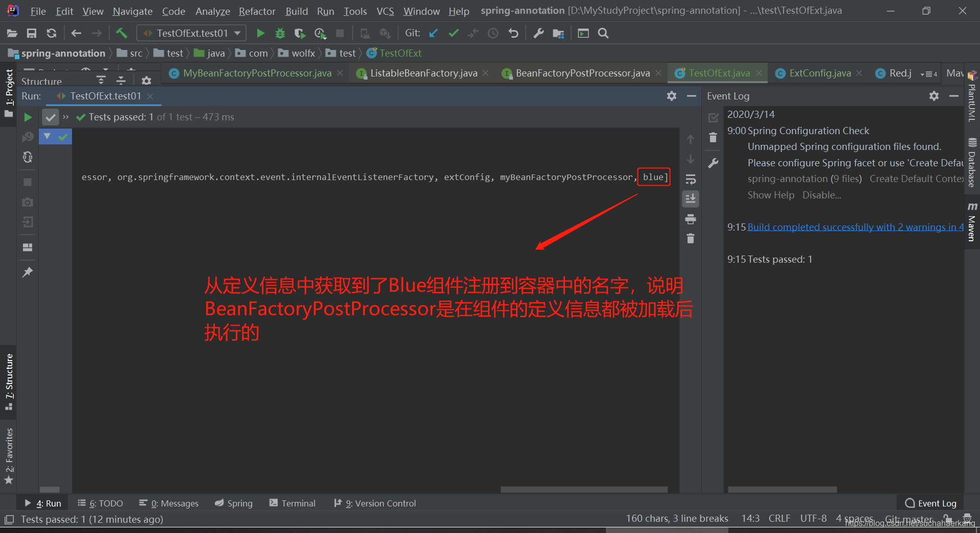Toggle Pin Tab in Run panel
This screenshot has width=980, height=533.
[x=28, y=272]
